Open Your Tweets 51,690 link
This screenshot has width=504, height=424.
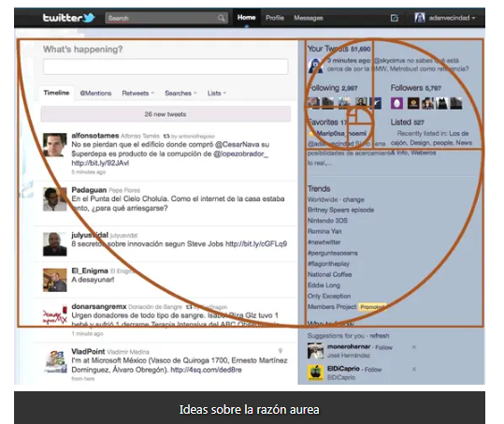coord(339,49)
